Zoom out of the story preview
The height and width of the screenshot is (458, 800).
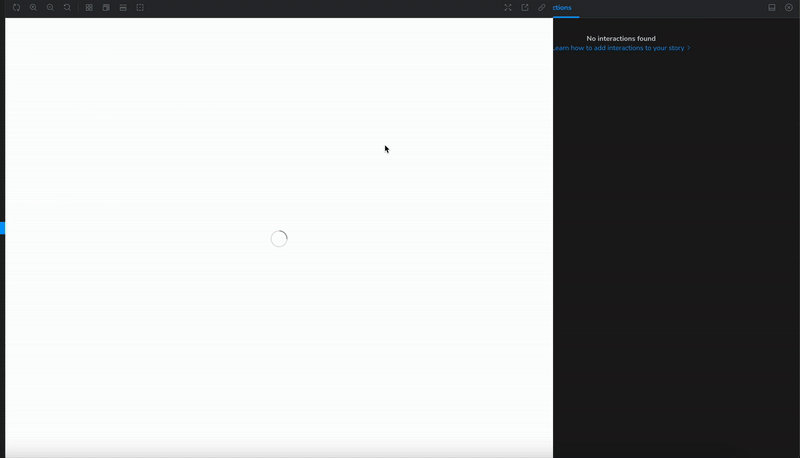click(50, 8)
